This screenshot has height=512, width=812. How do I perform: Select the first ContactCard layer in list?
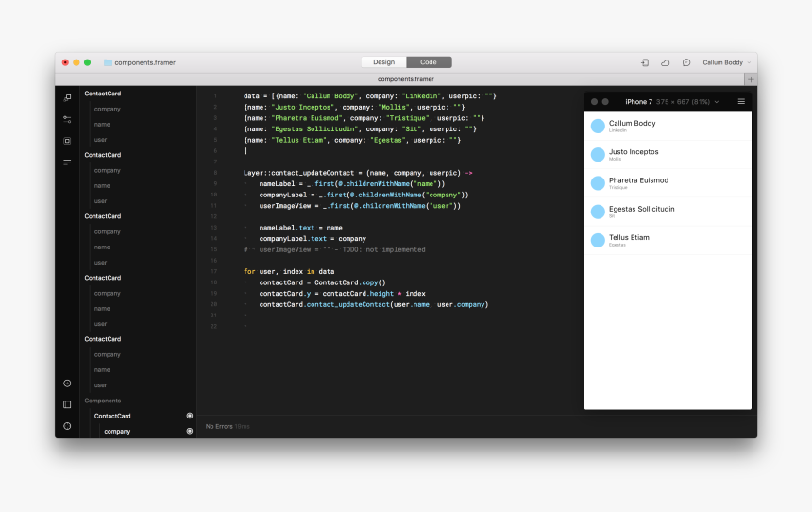point(103,94)
